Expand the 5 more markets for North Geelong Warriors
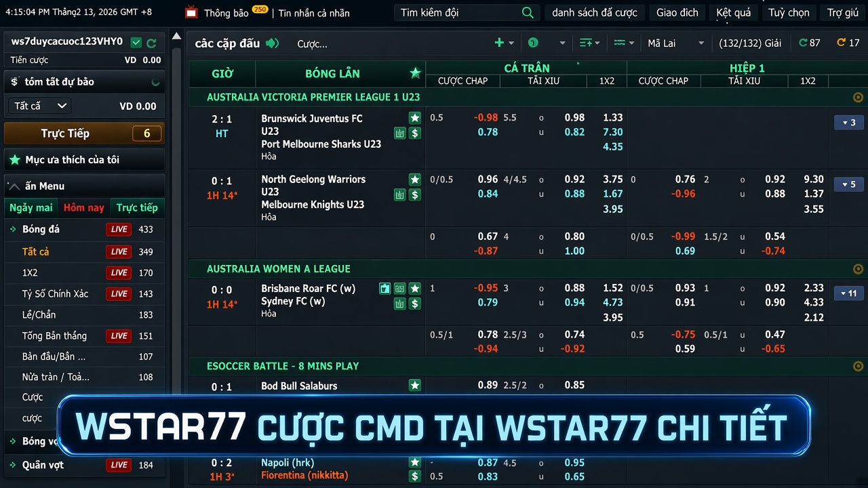Image resolution: width=868 pixels, height=488 pixels. tap(848, 184)
